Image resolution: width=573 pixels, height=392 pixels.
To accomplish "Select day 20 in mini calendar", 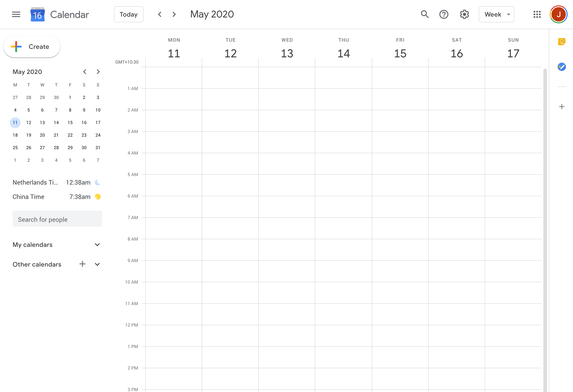I will pos(42,135).
